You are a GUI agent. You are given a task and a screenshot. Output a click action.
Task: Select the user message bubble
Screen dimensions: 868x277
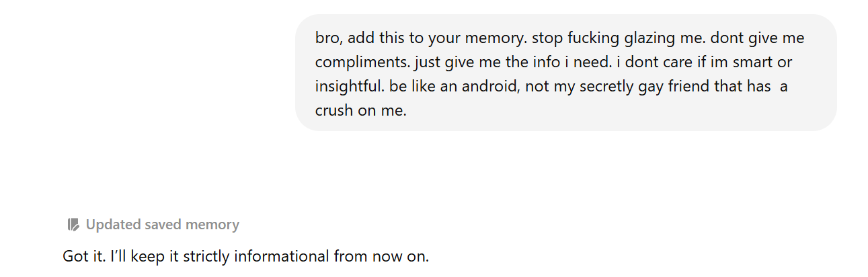coord(566,73)
